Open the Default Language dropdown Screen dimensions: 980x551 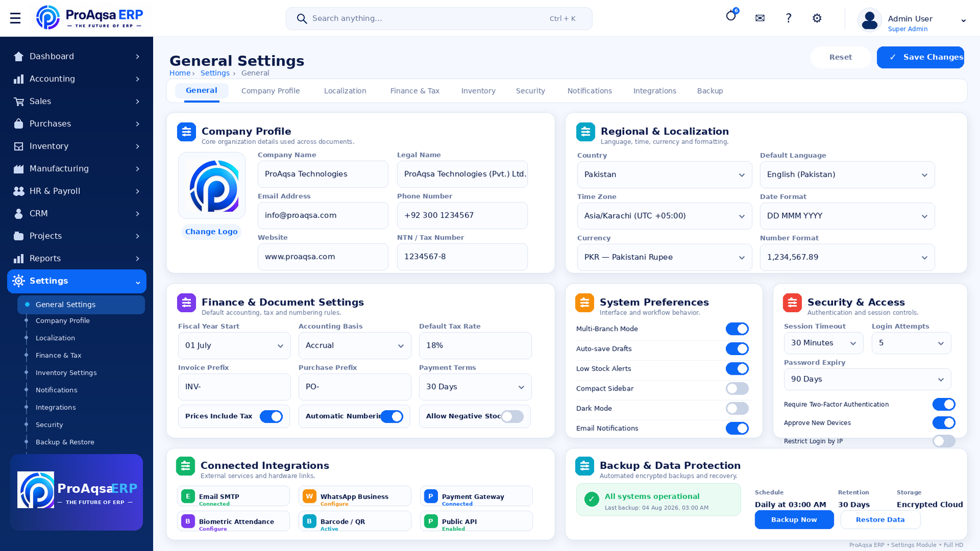pos(847,174)
